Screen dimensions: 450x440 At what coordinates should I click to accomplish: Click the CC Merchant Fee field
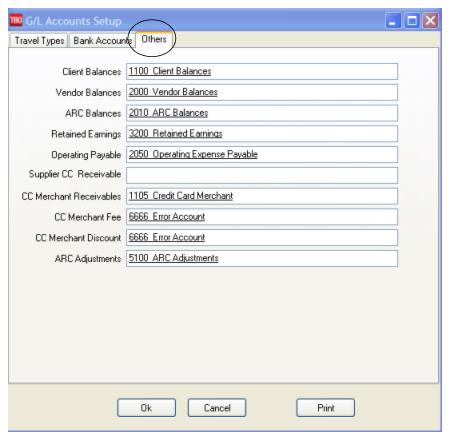pyautogui.click(x=262, y=217)
